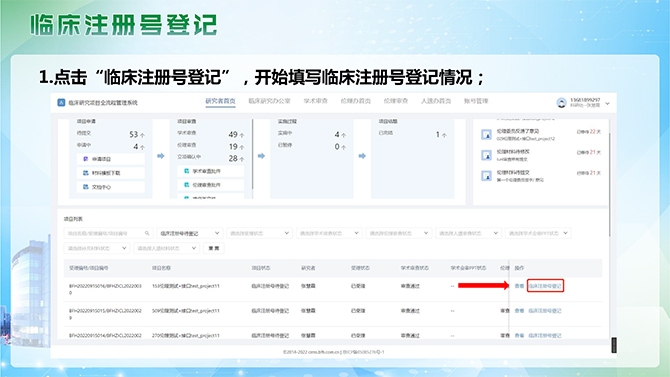Open the user account chevron menu
The height and width of the screenshot is (377, 670).
(x=608, y=103)
